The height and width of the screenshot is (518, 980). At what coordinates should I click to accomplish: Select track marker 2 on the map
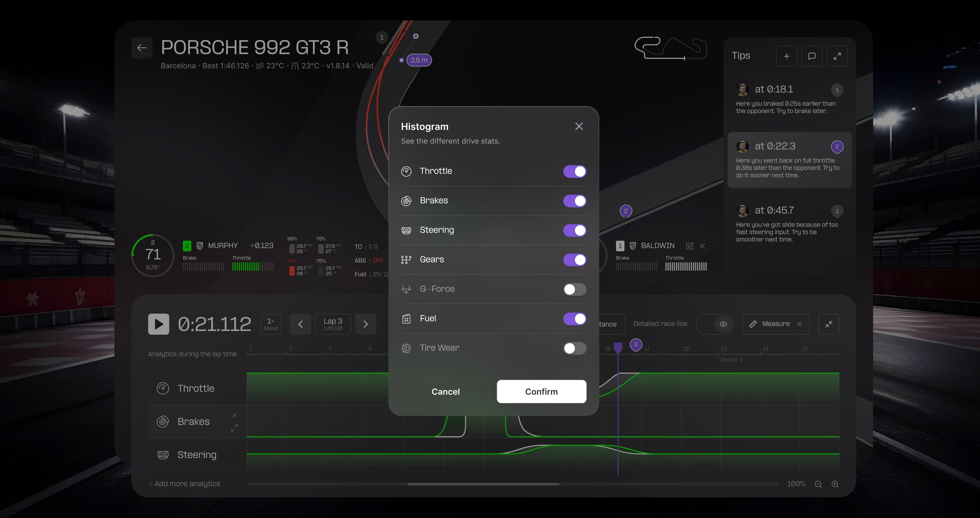point(626,211)
